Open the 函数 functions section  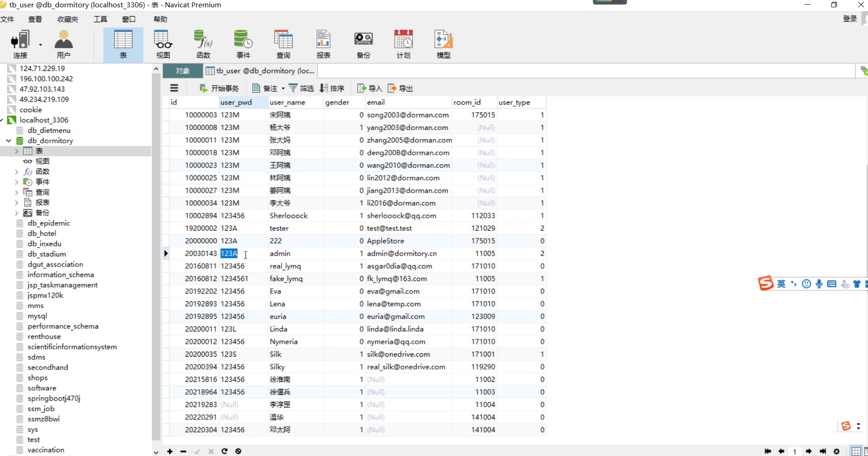pos(203,44)
